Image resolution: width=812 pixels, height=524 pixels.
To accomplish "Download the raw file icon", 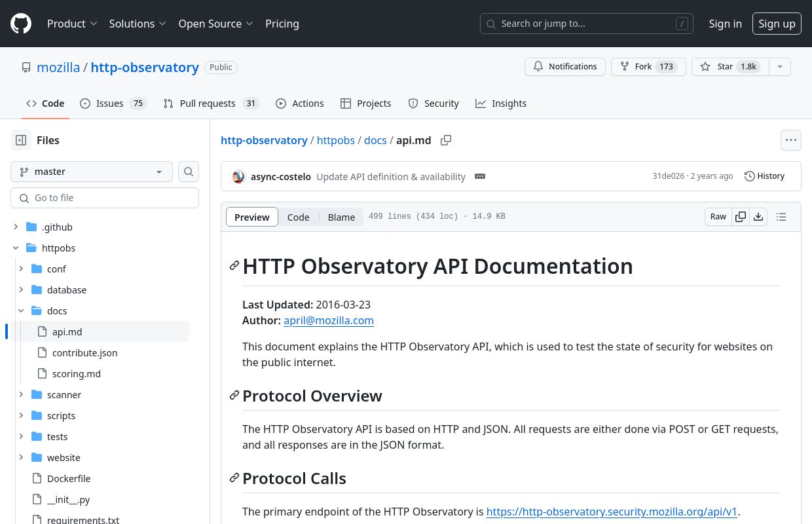I will (758, 217).
